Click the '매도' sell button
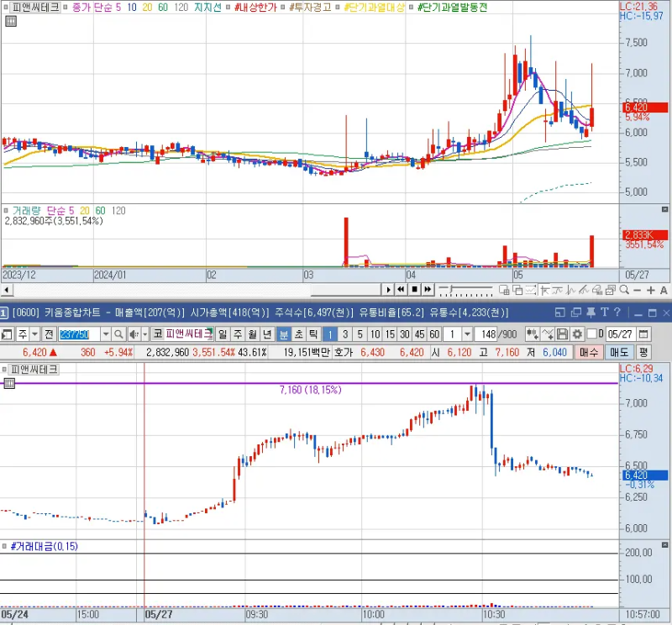Viewport: 672px width, 625px height. click(x=619, y=352)
